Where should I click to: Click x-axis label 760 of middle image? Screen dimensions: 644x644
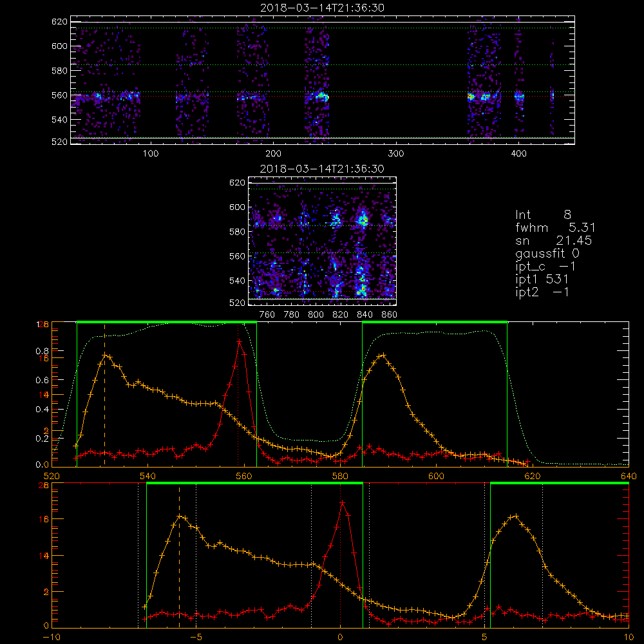coord(267,315)
